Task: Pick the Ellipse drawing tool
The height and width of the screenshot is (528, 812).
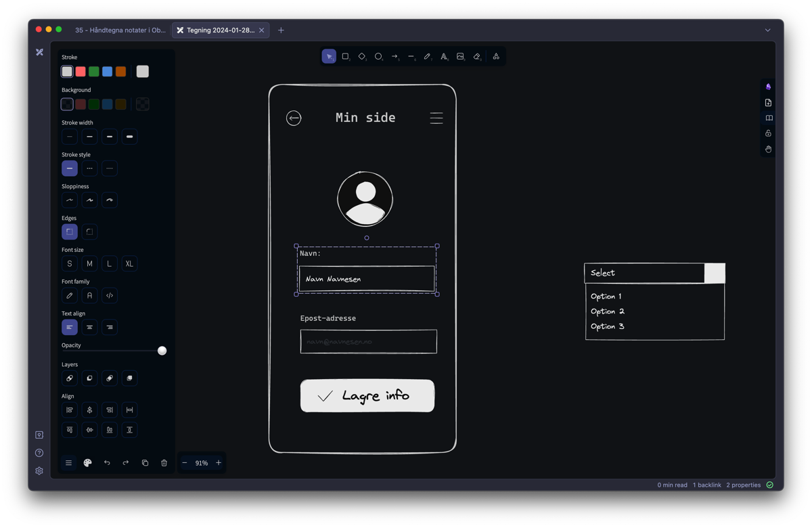Action: [x=378, y=57]
